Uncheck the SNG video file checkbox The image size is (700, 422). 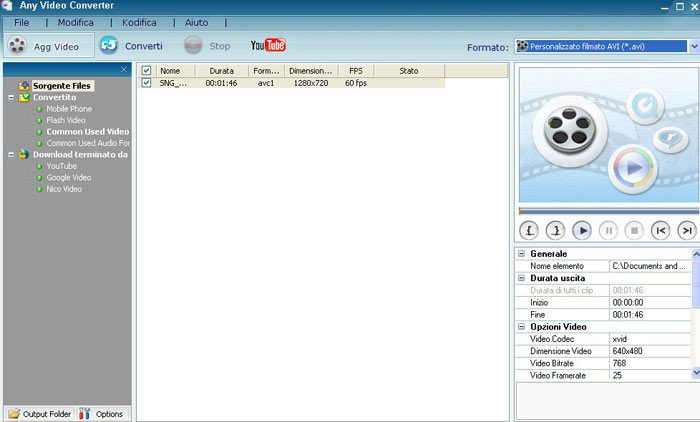click(x=147, y=83)
